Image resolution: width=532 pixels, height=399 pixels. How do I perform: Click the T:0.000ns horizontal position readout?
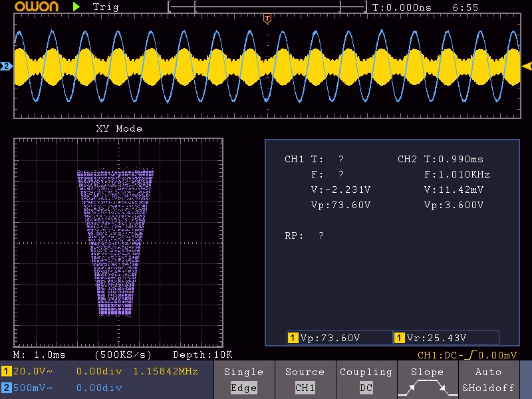402,7
